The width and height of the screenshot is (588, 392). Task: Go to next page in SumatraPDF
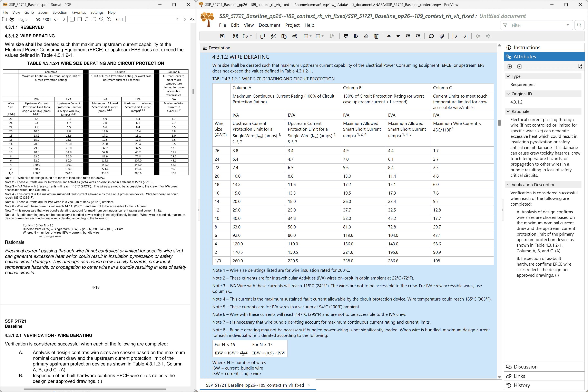pos(63,19)
